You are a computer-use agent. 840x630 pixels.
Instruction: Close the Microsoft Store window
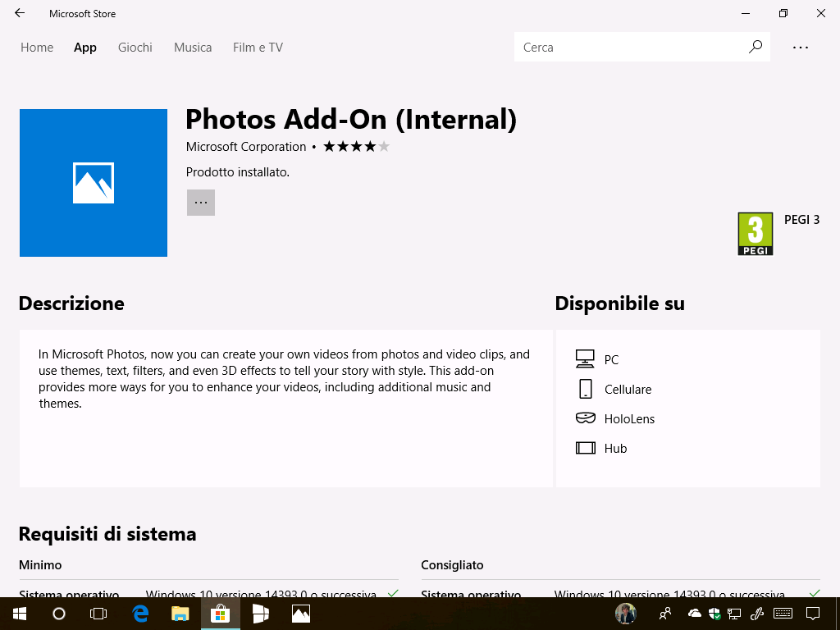coord(821,13)
